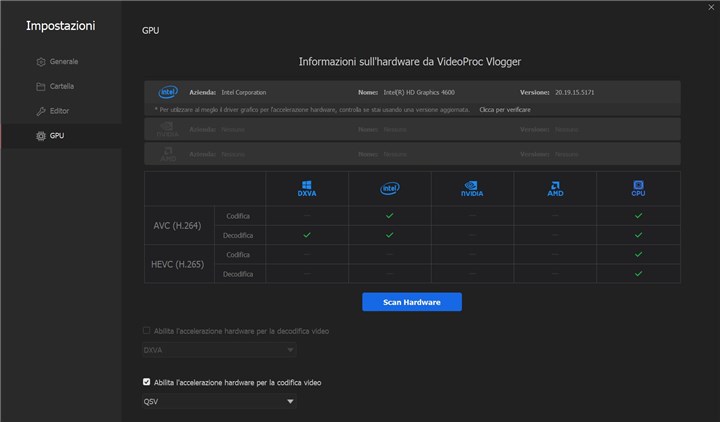Click the gear icon next to Generale

(x=40, y=62)
